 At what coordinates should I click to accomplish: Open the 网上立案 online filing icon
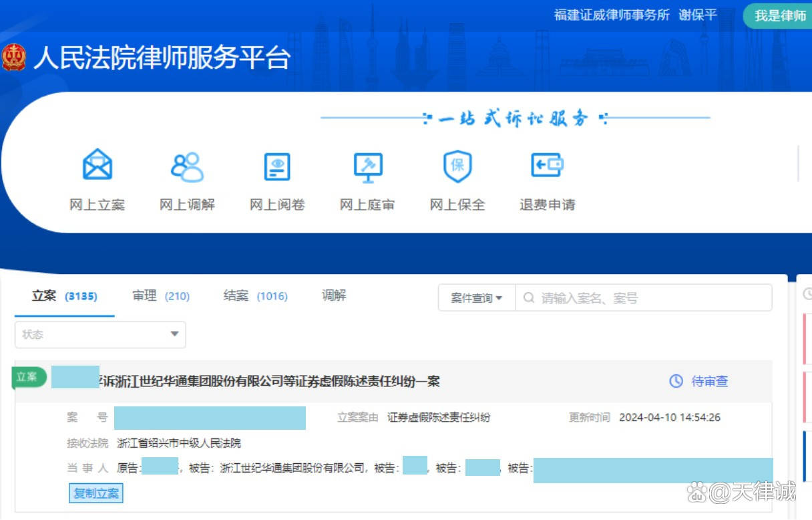(97, 166)
